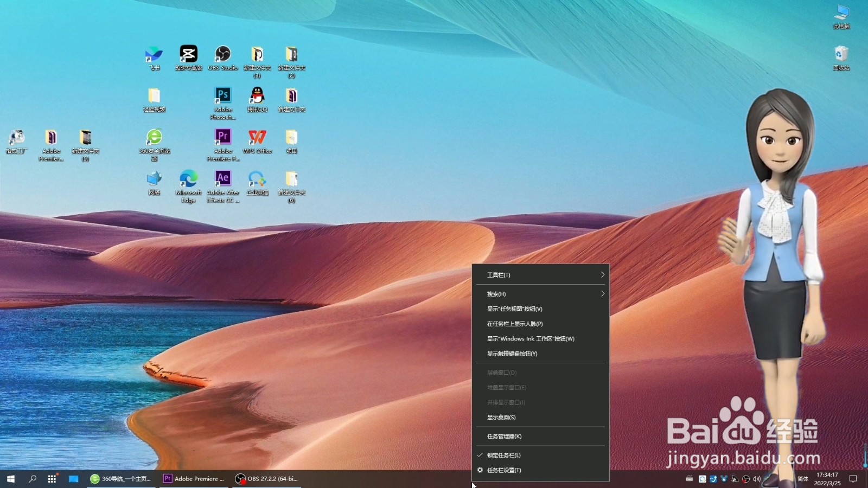Open the Adobe Premier... folder icon
The height and width of the screenshot is (488, 868).
(51, 145)
